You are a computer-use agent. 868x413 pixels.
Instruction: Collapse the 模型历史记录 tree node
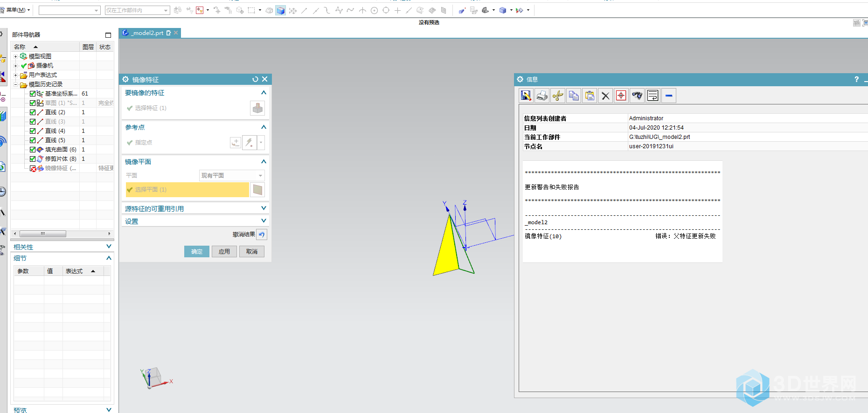[x=15, y=84]
